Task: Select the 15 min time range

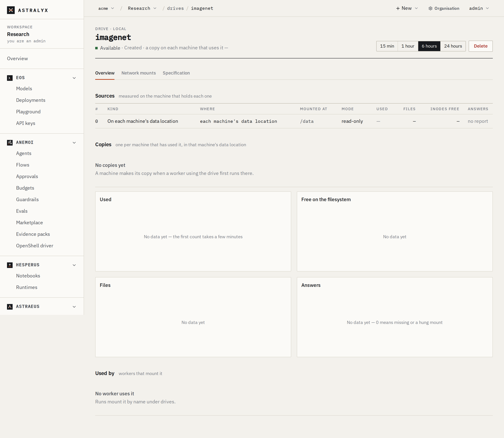Action: click(x=387, y=46)
